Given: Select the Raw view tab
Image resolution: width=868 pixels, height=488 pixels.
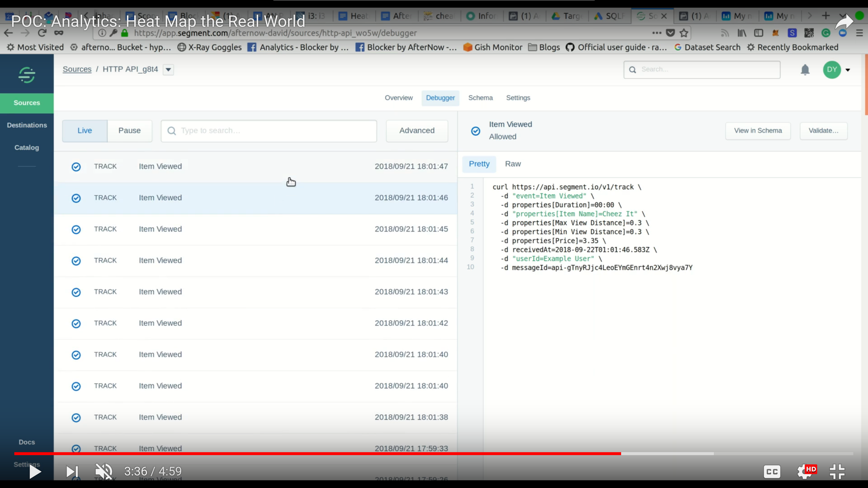Looking at the screenshot, I should coord(513,164).
